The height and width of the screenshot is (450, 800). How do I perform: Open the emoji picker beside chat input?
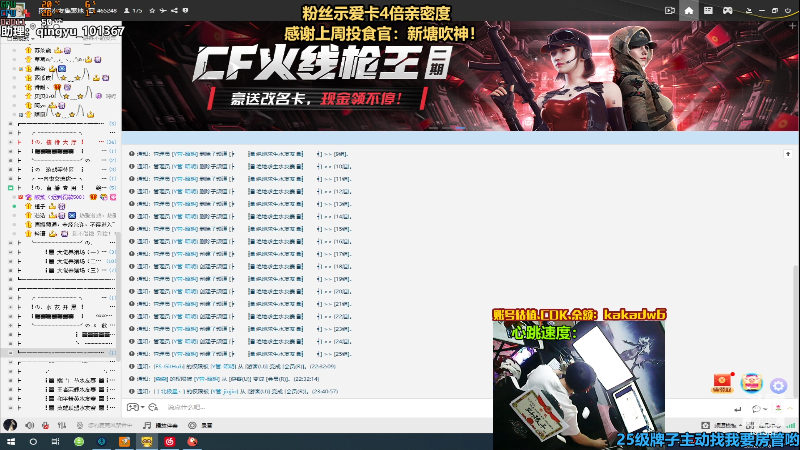[153, 407]
